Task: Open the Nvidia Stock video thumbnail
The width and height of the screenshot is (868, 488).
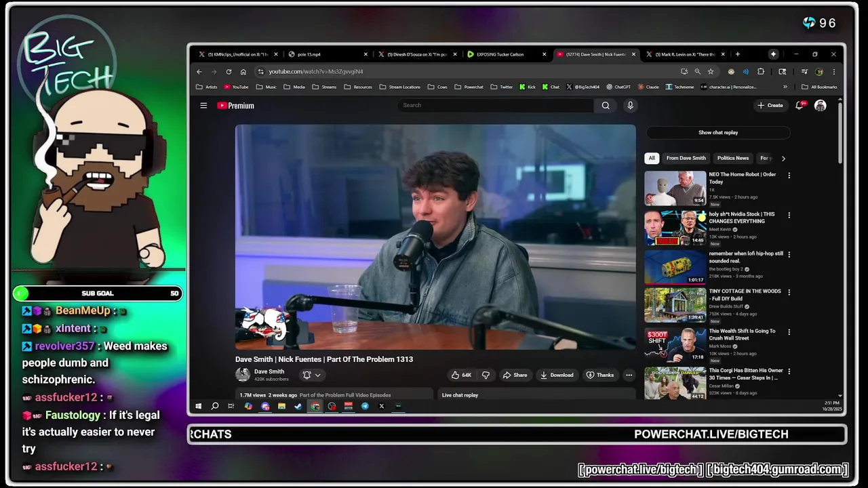Action: coord(675,228)
